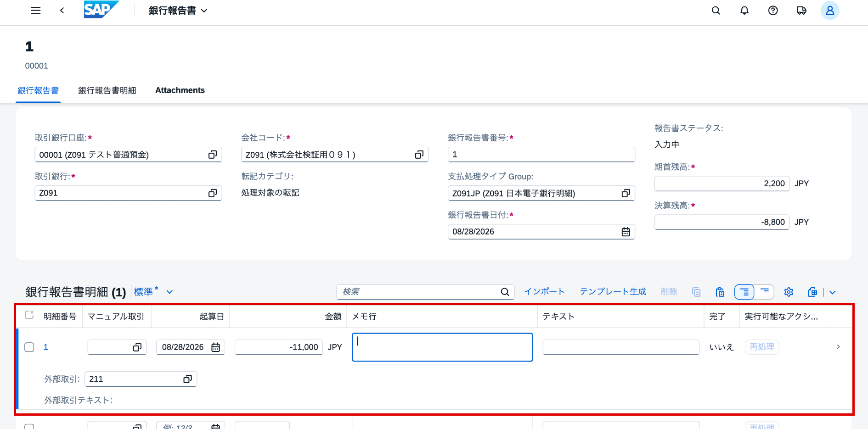Click the インポート button
The image size is (868, 429).
coord(544,292)
